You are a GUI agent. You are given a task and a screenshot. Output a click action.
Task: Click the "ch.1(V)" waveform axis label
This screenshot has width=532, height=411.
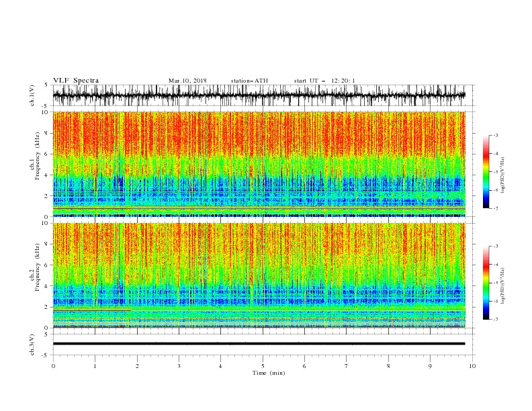(x=32, y=95)
